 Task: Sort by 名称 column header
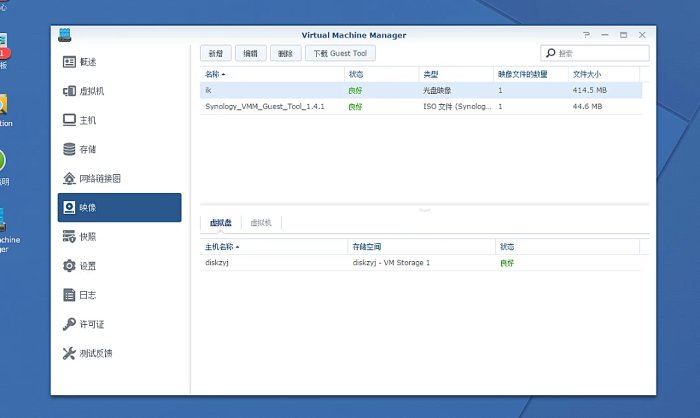[x=272, y=74]
